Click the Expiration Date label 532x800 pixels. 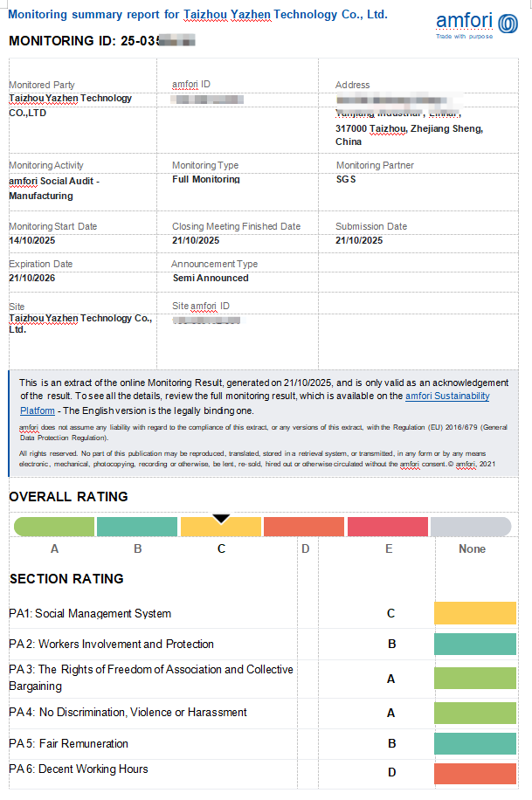[x=41, y=265]
